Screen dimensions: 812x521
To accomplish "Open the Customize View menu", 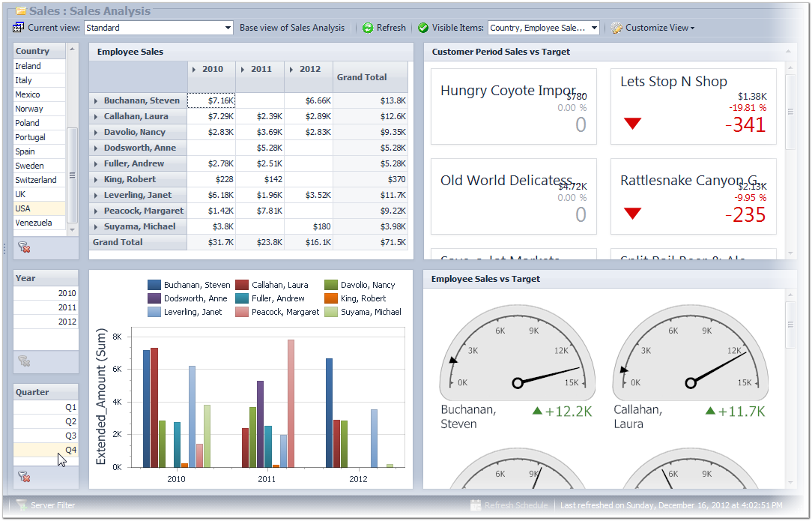I will click(x=658, y=28).
